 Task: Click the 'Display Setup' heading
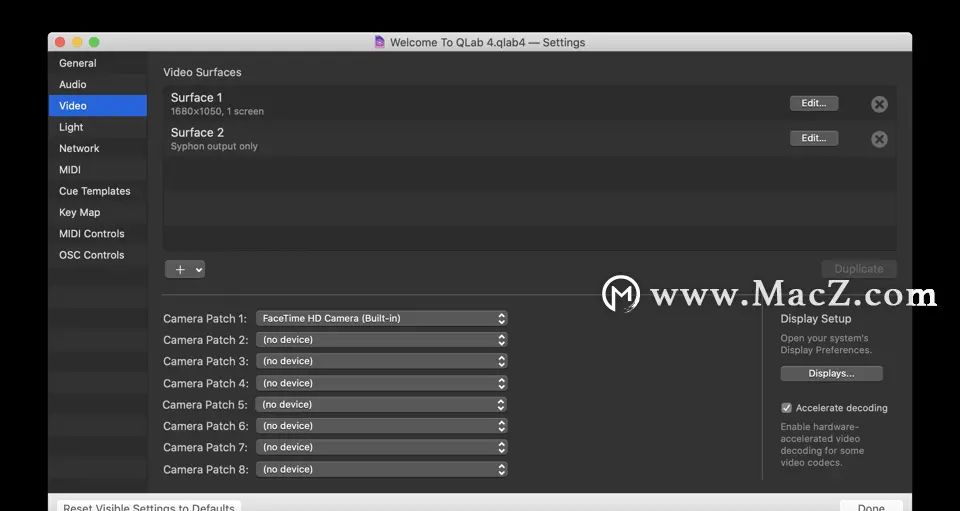[x=816, y=319]
